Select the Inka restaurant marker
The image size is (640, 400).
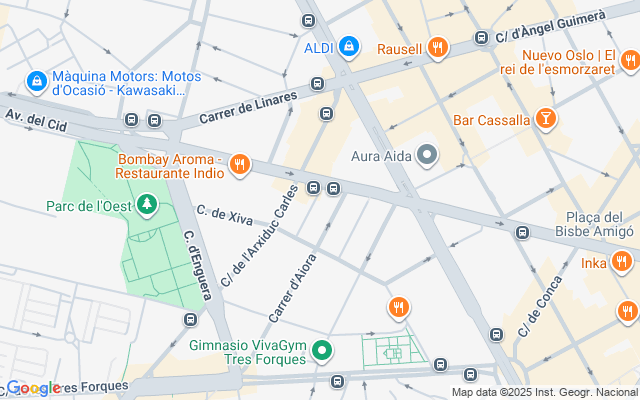(x=622, y=262)
